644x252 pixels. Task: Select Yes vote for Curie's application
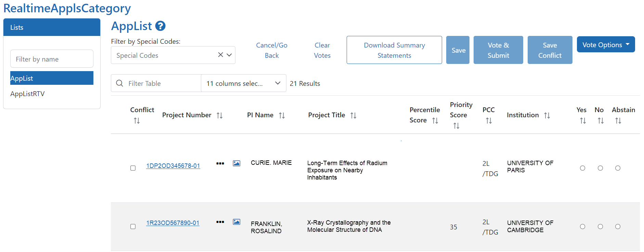tap(582, 168)
